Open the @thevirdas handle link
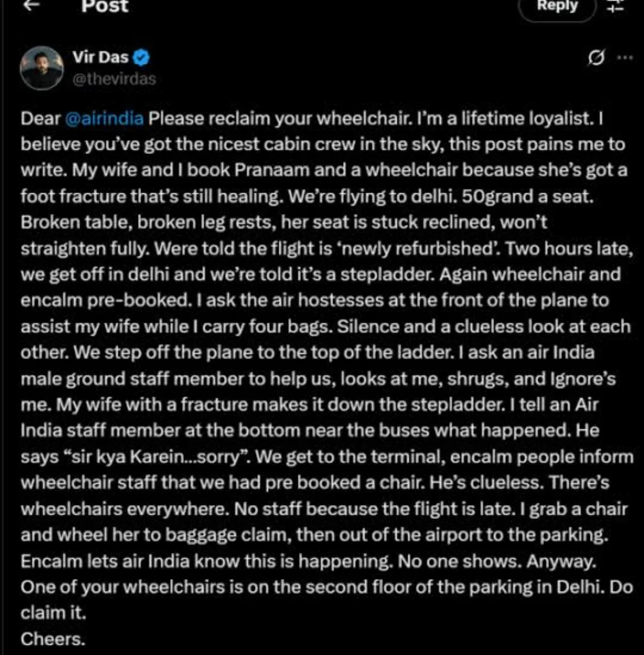The width and height of the screenshot is (644, 655). tap(114, 79)
